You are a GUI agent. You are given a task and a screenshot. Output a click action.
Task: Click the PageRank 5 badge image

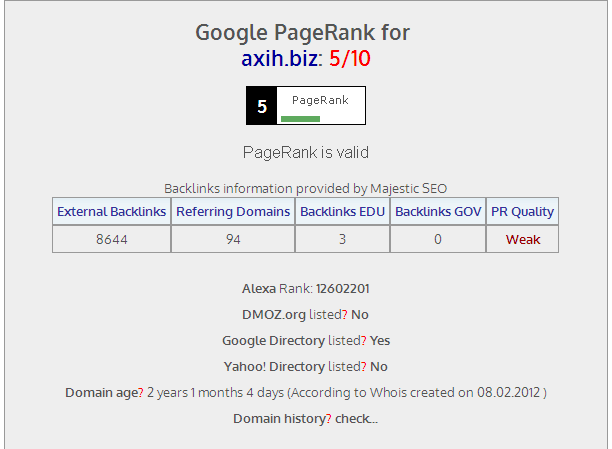point(306,106)
